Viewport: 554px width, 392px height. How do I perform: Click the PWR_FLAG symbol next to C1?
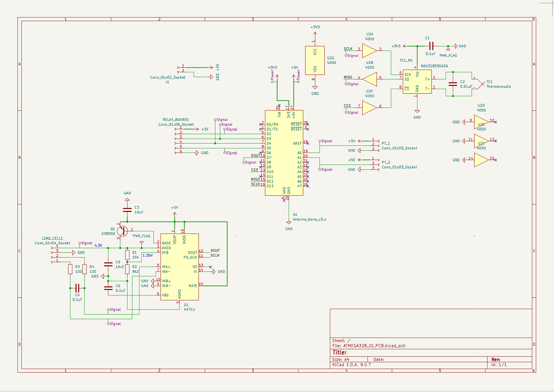pos(448,50)
